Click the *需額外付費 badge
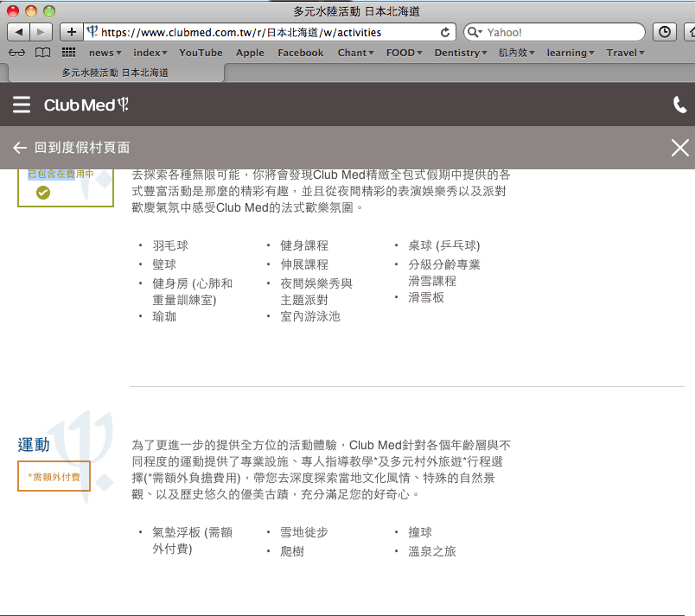The height and width of the screenshot is (616, 695). click(54, 477)
